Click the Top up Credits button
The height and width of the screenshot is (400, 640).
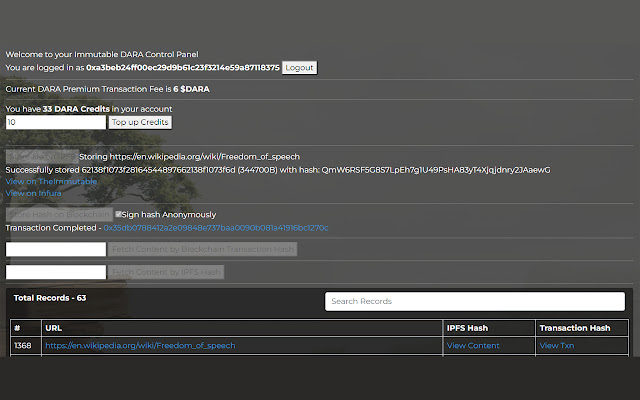pyautogui.click(x=140, y=122)
